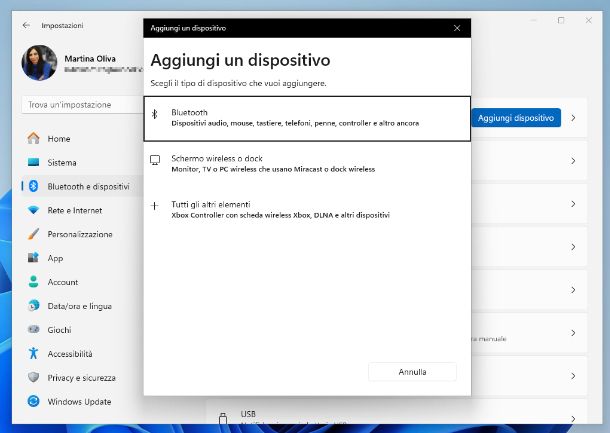Viewport: 610px width, 433px height.
Task: Open Windows Update page
Action: tap(79, 401)
